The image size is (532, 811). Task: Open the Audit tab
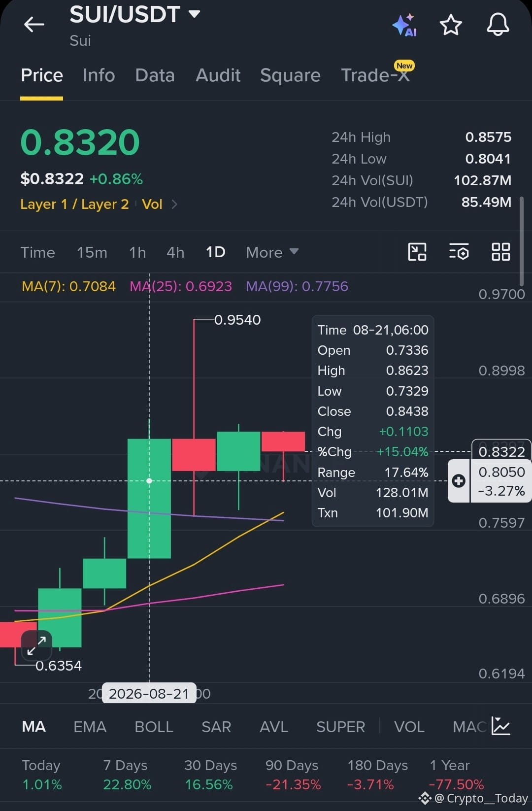pos(218,75)
